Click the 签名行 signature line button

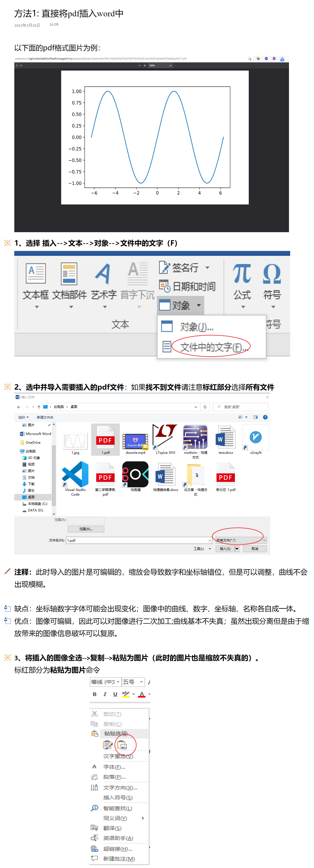(x=179, y=268)
